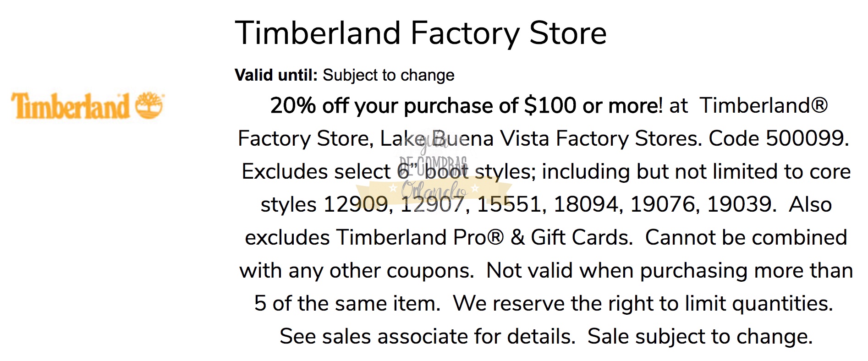This screenshot has height=361, width=868.
Task: Click the Gift Cards text
Action: (581, 237)
